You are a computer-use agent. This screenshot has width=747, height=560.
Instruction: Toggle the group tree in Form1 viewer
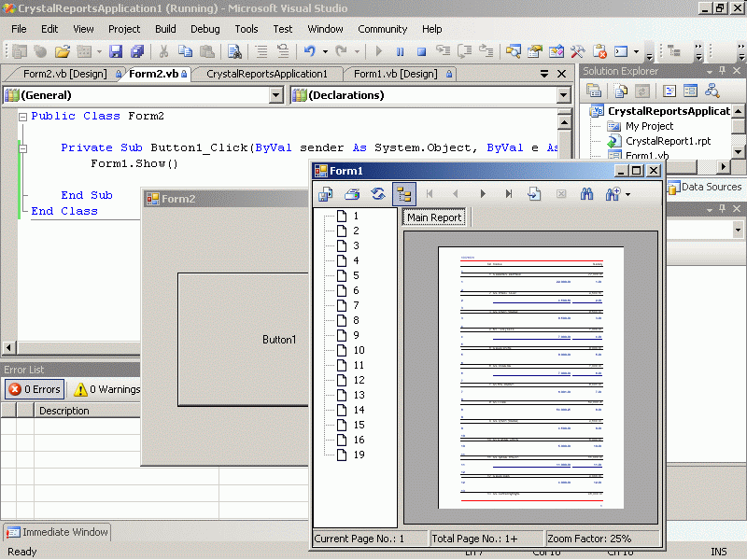tap(404, 194)
